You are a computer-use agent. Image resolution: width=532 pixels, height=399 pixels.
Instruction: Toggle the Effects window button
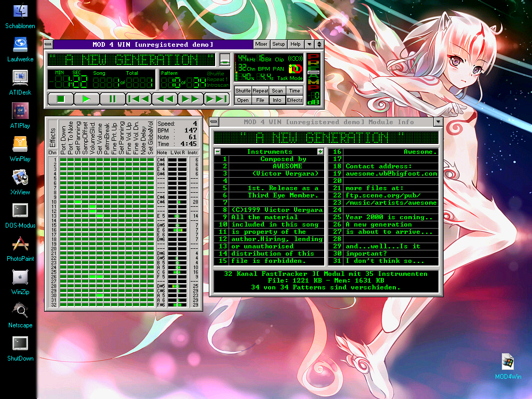[x=295, y=100]
